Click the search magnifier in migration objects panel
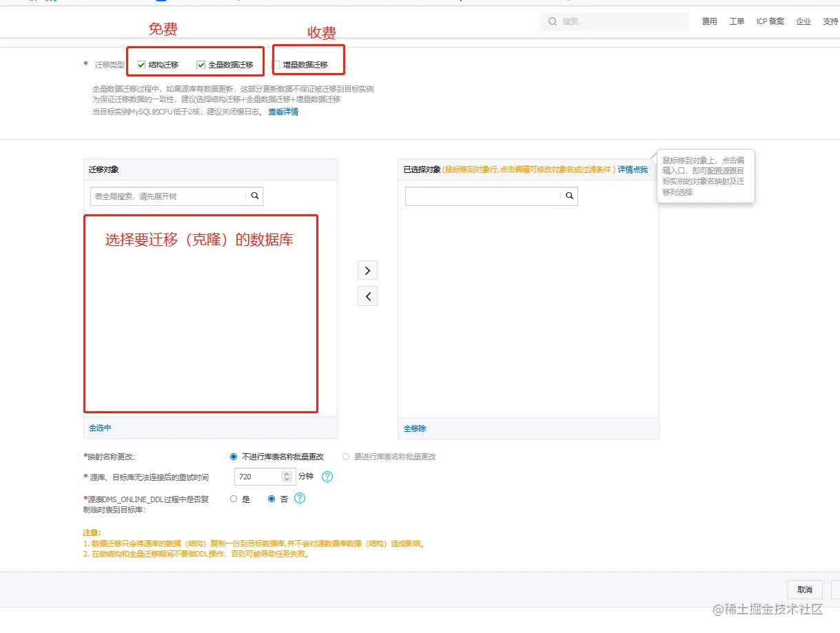The height and width of the screenshot is (633, 840). [255, 196]
